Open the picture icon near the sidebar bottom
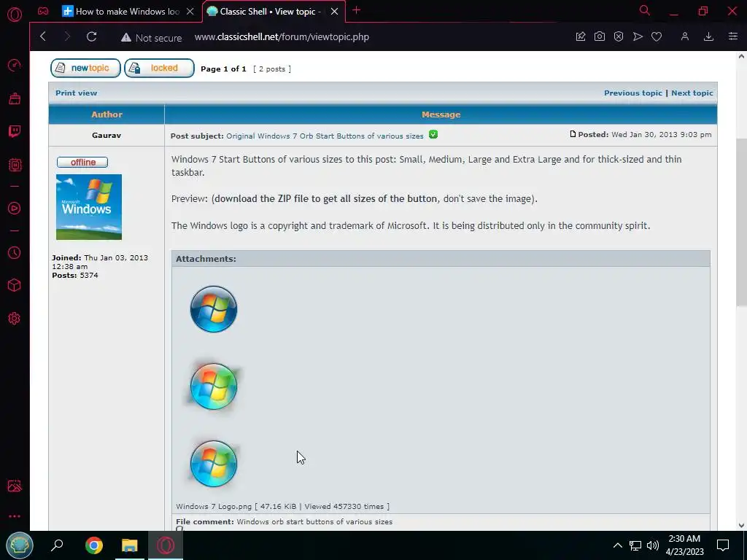The height and width of the screenshot is (560, 747). click(15, 486)
